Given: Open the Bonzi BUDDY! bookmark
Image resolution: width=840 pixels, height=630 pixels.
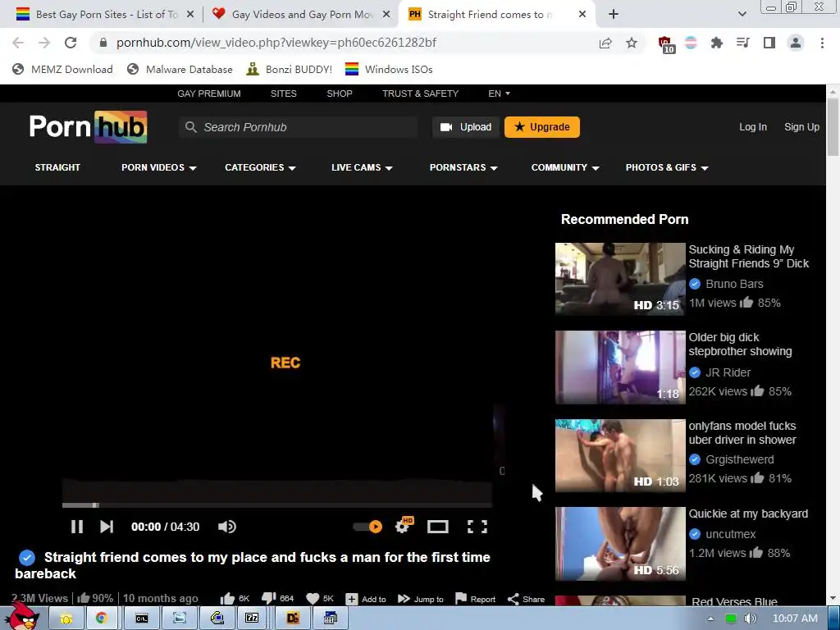Looking at the screenshot, I should pos(290,69).
